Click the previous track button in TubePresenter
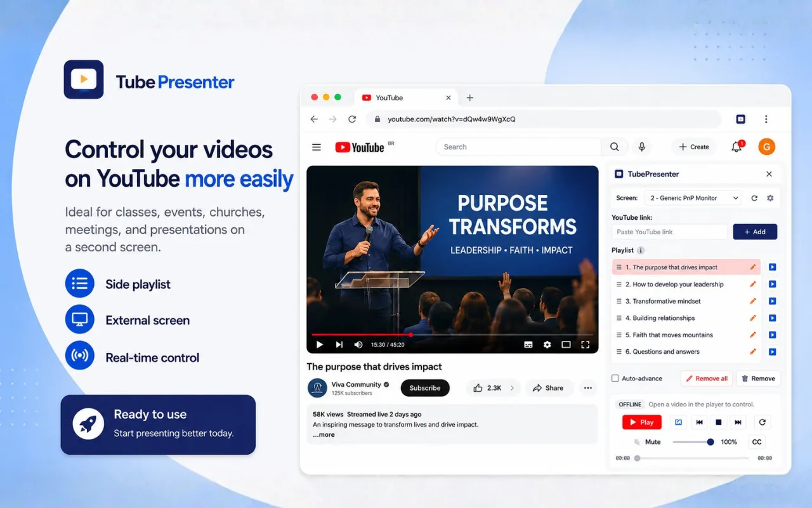This screenshot has width=812, height=508. pyautogui.click(x=699, y=422)
